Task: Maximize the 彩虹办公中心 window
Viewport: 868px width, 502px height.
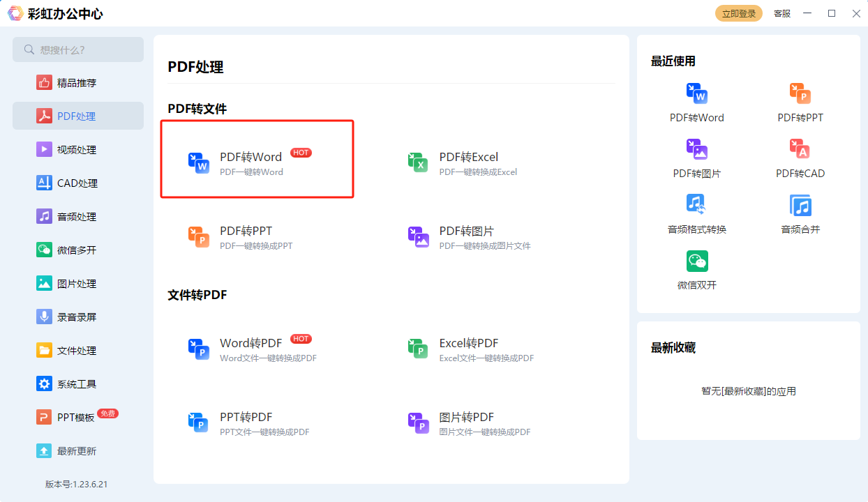Action: click(832, 13)
